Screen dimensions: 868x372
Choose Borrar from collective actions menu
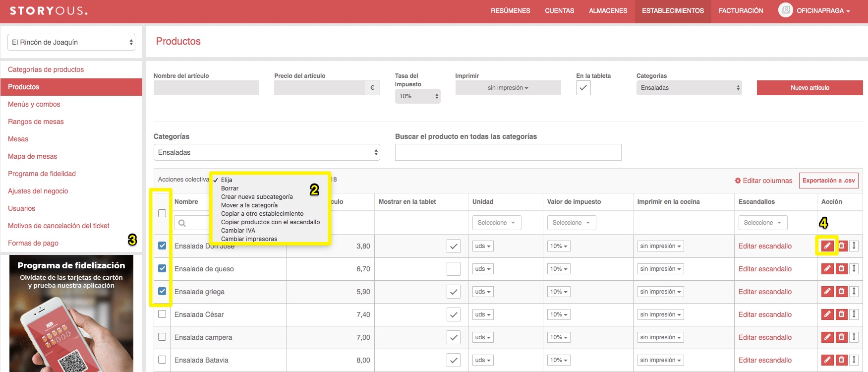[x=230, y=188]
